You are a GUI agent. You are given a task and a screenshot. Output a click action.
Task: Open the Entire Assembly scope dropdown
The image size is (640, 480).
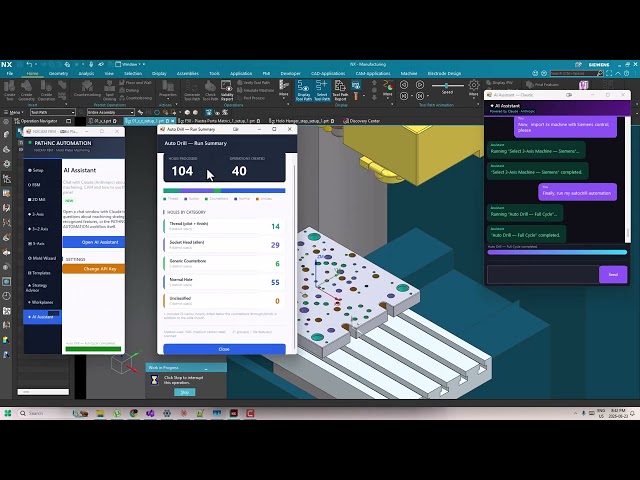[110, 112]
